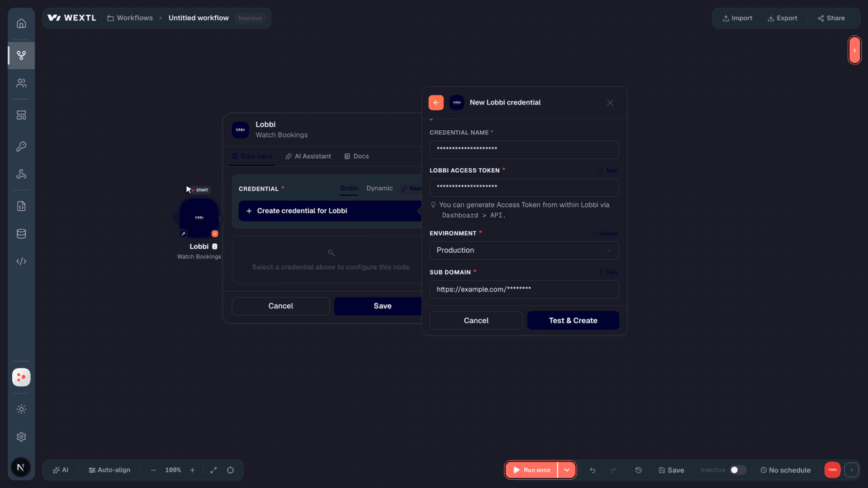Toggle the workflow Inactive switch
Image resolution: width=868 pixels, height=488 pixels.
[738, 470]
